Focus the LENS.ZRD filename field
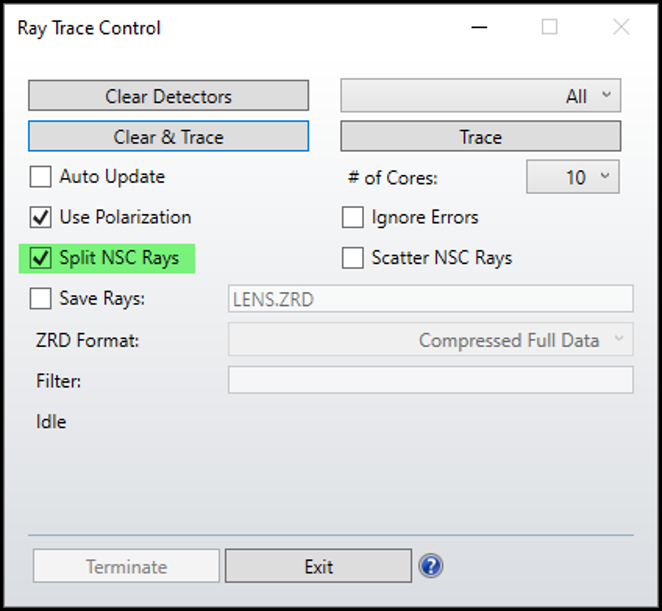Image resolution: width=662 pixels, height=611 pixels. [431, 299]
